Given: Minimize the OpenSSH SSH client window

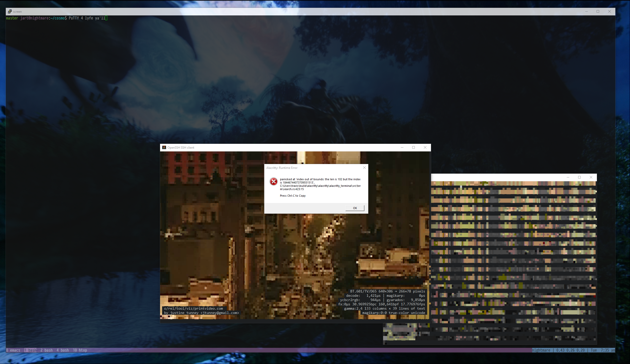Looking at the screenshot, I should pos(402,147).
